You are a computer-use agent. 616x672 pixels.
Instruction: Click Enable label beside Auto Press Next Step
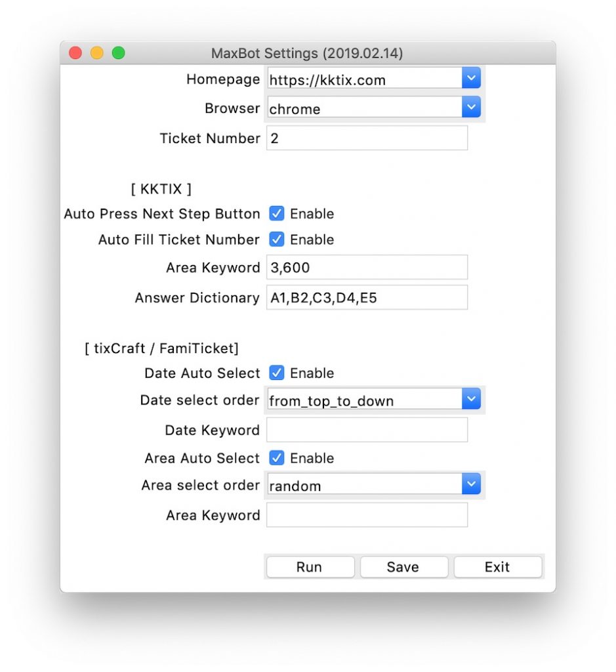(312, 214)
